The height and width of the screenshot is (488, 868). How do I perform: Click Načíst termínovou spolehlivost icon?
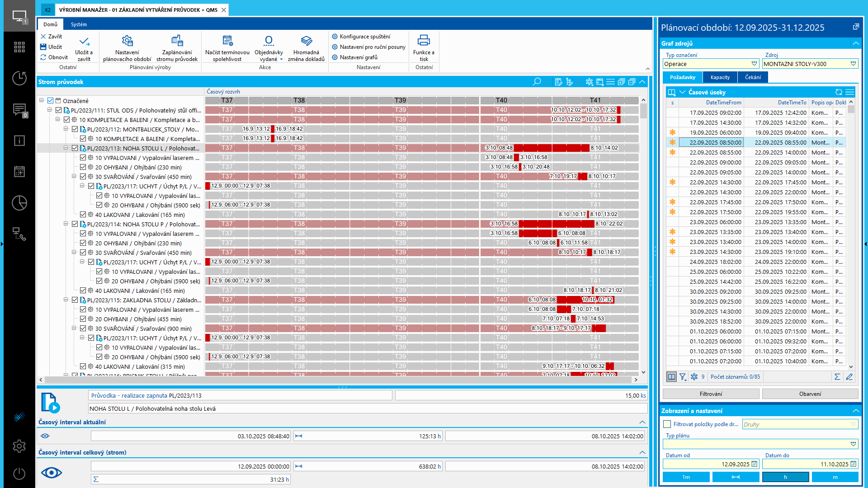(x=227, y=41)
